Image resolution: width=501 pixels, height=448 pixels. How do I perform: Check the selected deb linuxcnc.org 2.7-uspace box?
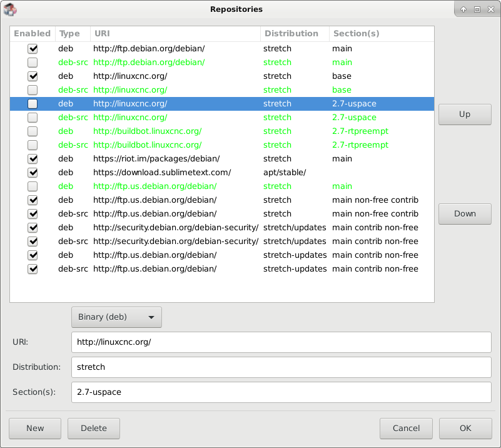point(33,103)
